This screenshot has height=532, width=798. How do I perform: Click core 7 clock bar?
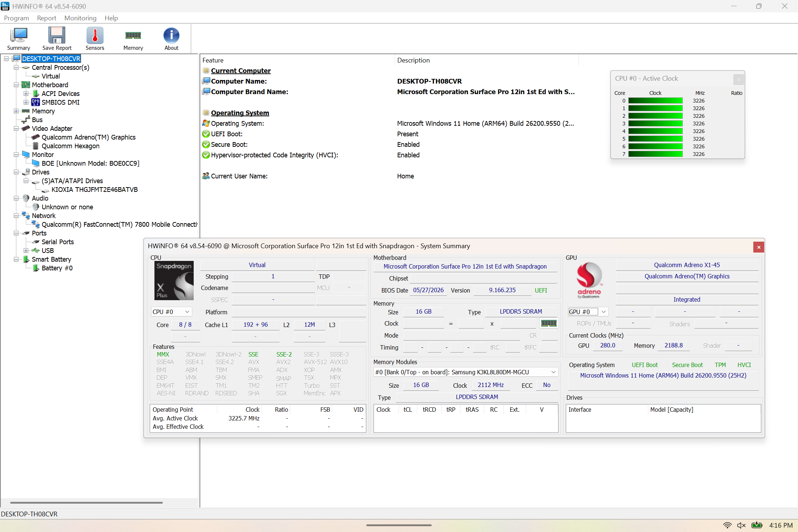[x=655, y=154]
